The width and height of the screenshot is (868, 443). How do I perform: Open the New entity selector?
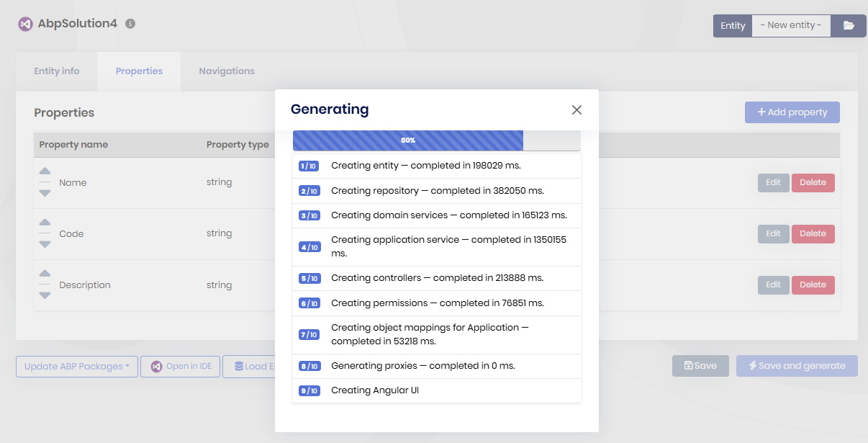point(790,25)
